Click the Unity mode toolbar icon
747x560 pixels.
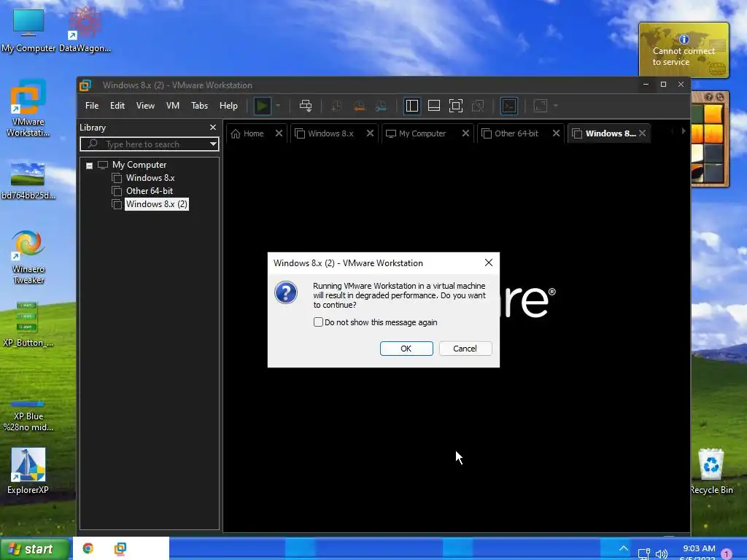click(478, 106)
